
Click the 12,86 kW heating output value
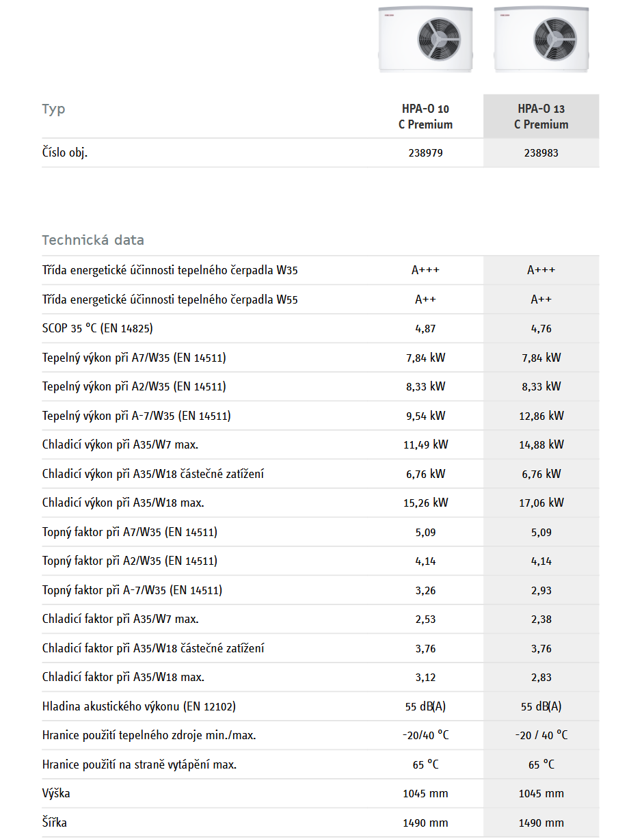tap(541, 416)
